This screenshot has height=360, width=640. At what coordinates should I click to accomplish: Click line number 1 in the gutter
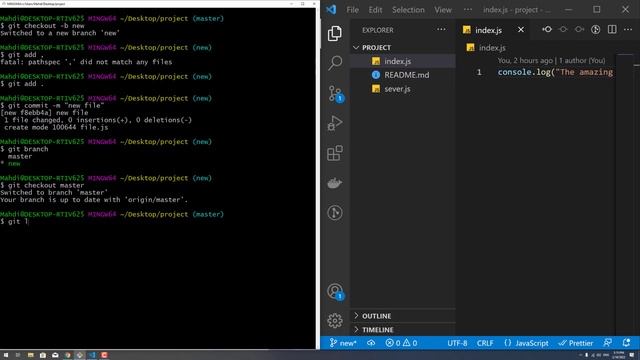pos(479,72)
